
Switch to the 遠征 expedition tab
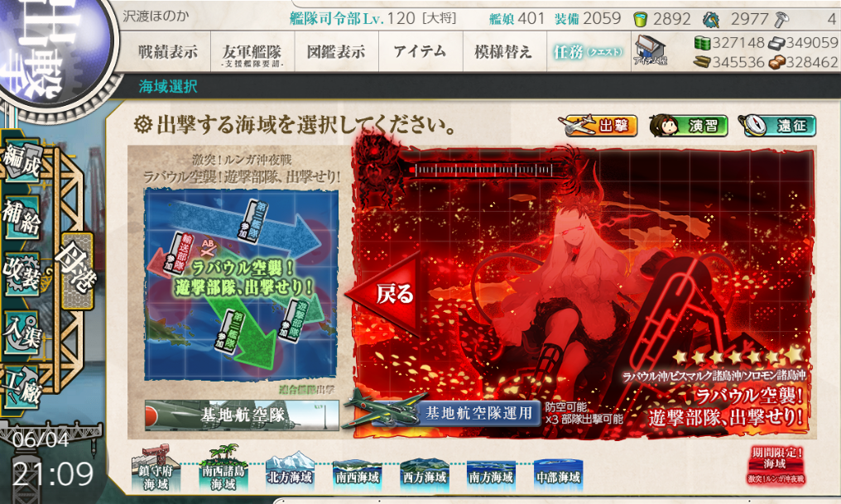(x=777, y=126)
